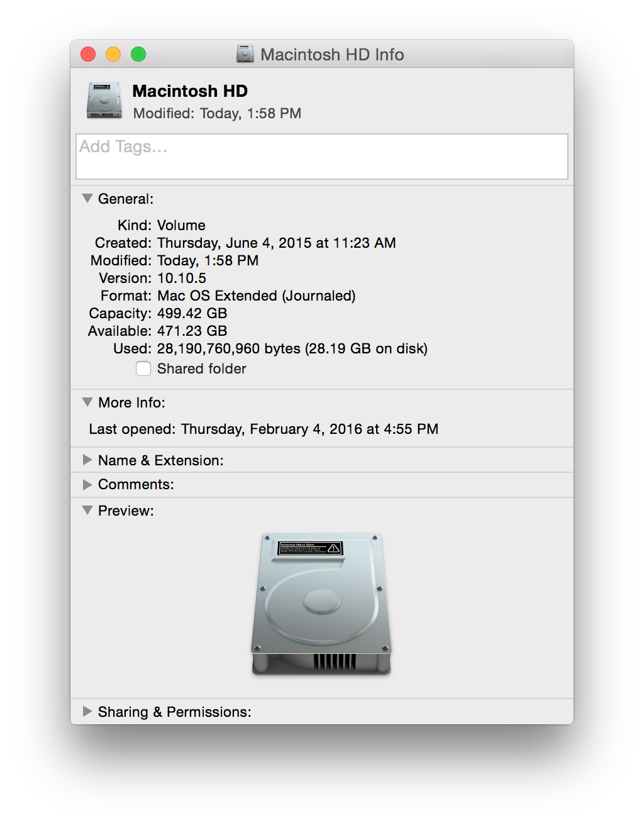Click the 'Macintosh HD Info' window title

click(332, 55)
